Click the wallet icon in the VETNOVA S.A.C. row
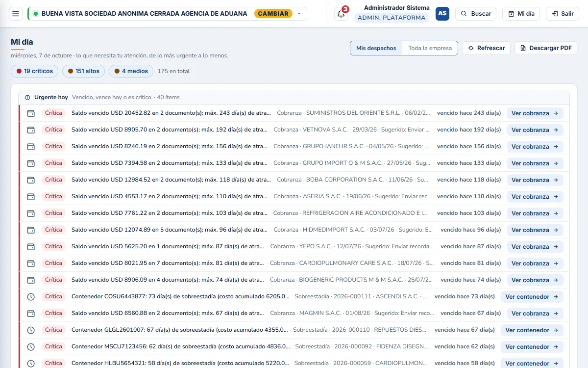The image size is (588, 368). [31, 130]
